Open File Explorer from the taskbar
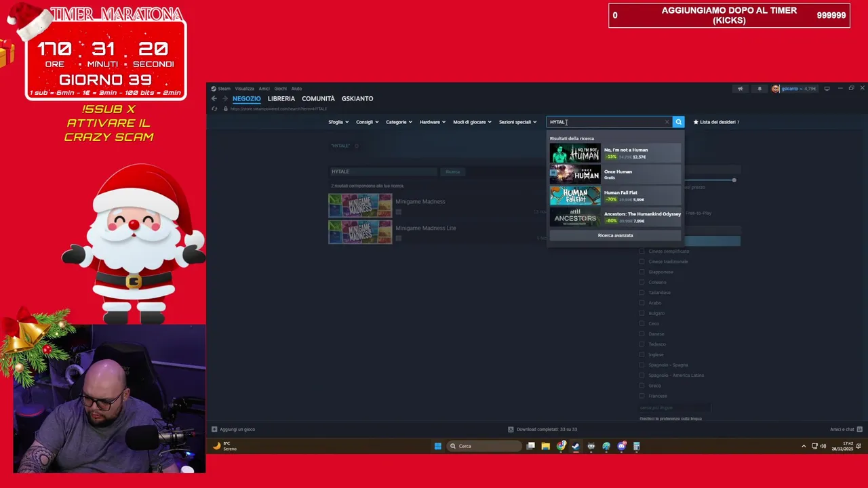 (x=545, y=446)
